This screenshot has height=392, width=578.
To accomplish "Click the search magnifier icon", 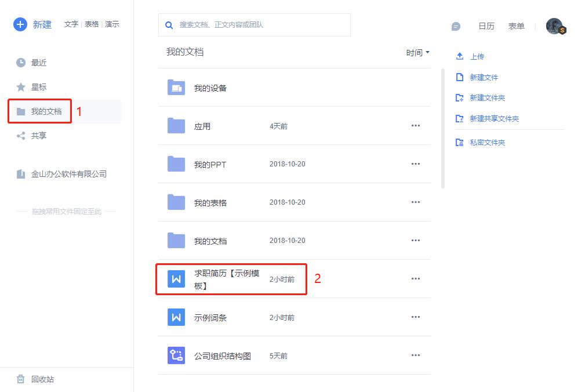I will pyautogui.click(x=169, y=26).
